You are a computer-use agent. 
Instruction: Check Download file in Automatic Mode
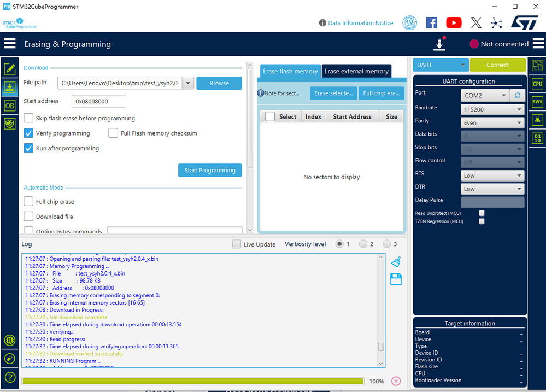pos(28,217)
